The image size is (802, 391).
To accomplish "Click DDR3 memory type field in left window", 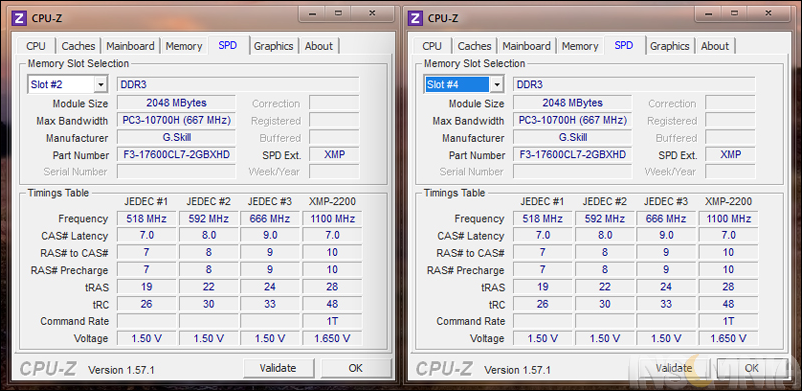I will click(238, 84).
